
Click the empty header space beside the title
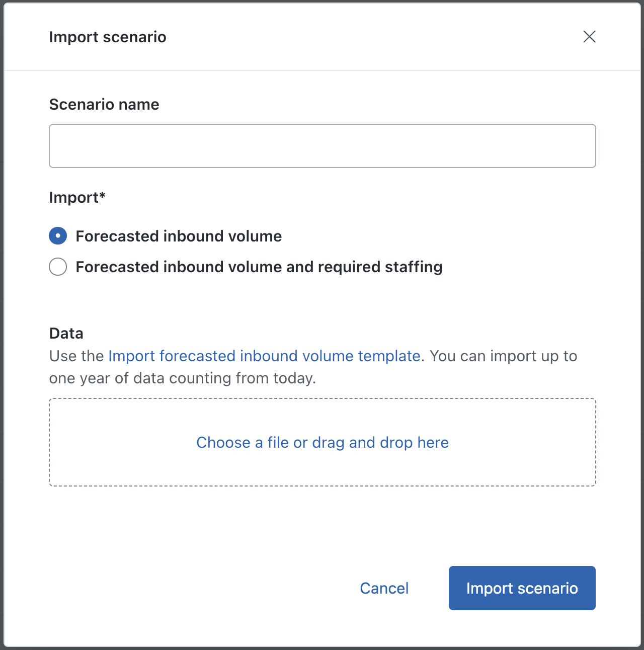pos(352,37)
